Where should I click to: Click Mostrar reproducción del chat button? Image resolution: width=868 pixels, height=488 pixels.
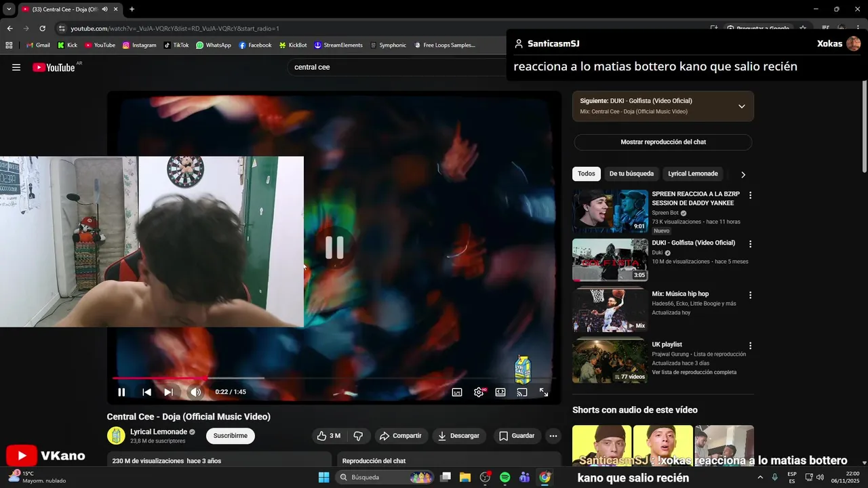(663, 142)
